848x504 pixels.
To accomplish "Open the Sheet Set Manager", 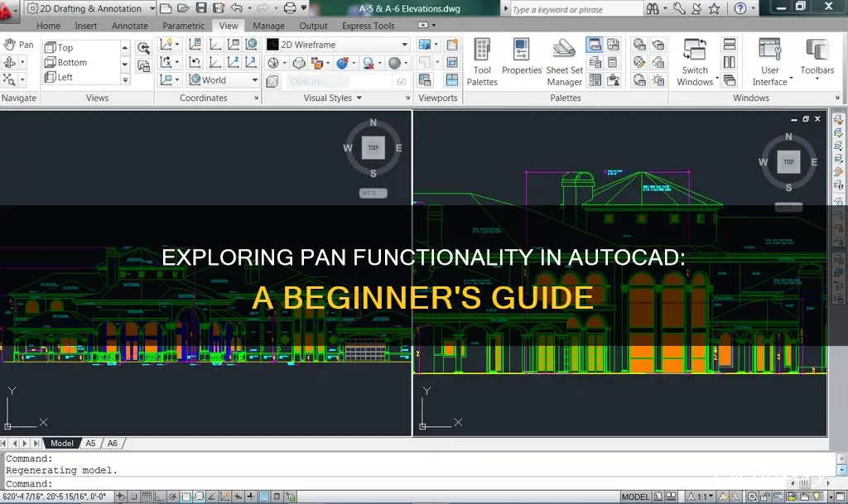I will pos(564,62).
